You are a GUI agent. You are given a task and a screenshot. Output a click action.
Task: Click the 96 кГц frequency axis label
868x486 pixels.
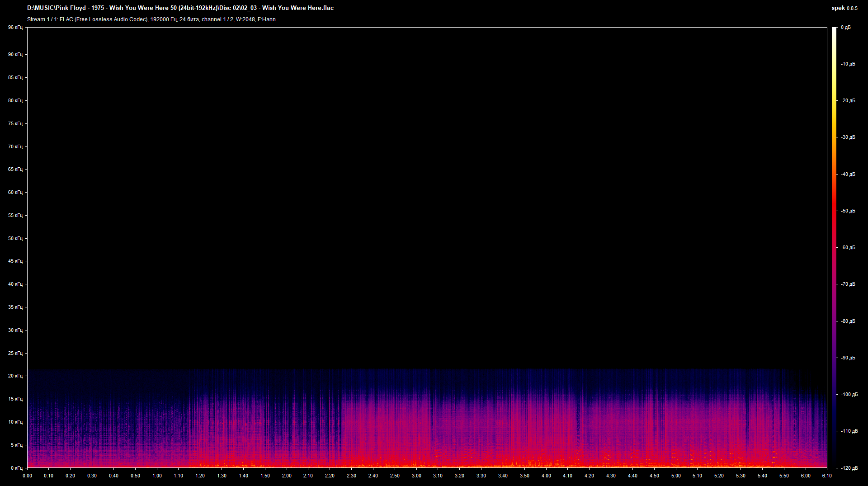coord(15,27)
